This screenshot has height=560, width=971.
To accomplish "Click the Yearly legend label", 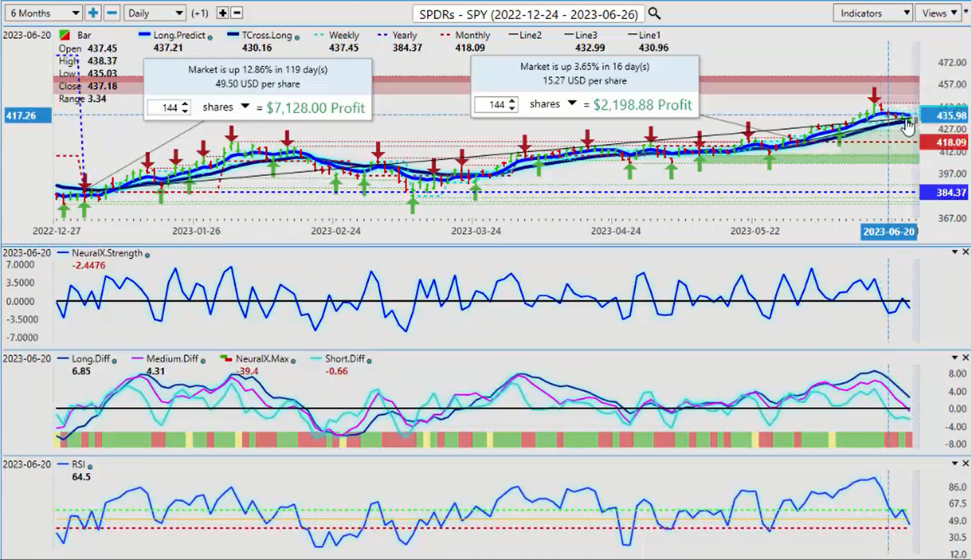I will coord(405,35).
